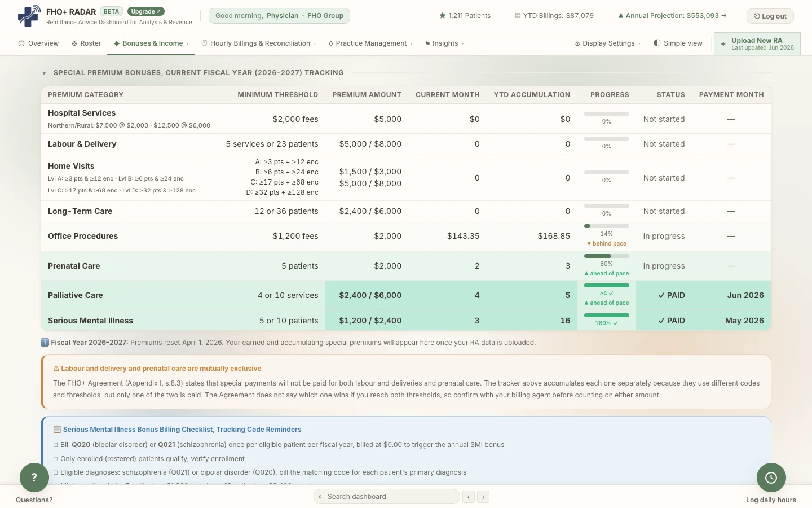Screen dimensions: 812x508
Task: Open the Display Settings dropdown
Action: (x=607, y=43)
